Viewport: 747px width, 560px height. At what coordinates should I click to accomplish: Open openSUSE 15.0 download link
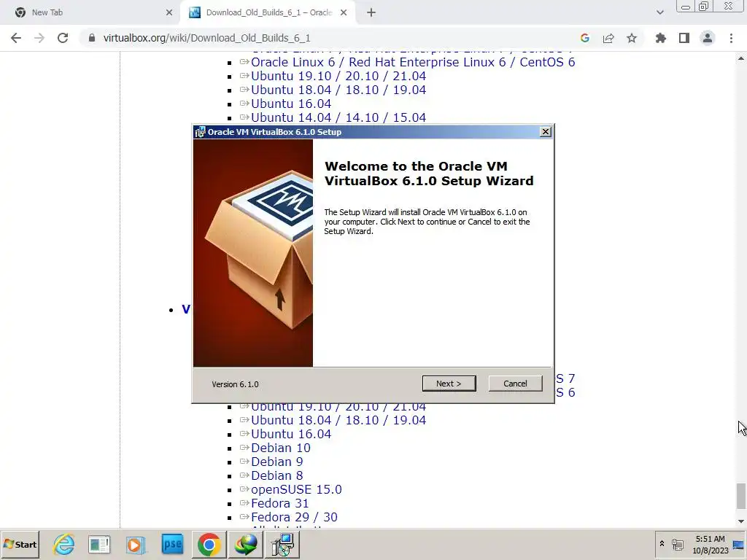point(296,489)
